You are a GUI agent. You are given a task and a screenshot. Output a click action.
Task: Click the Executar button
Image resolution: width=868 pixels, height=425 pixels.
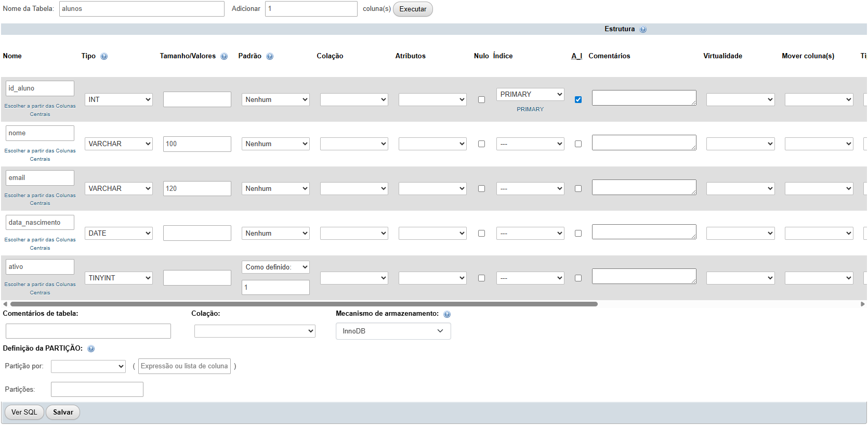(413, 9)
